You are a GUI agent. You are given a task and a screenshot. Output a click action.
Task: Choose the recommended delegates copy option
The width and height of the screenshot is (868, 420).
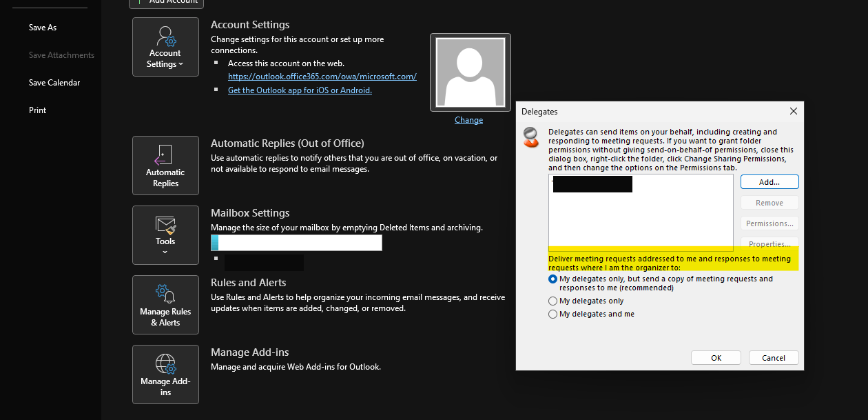[552, 279]
